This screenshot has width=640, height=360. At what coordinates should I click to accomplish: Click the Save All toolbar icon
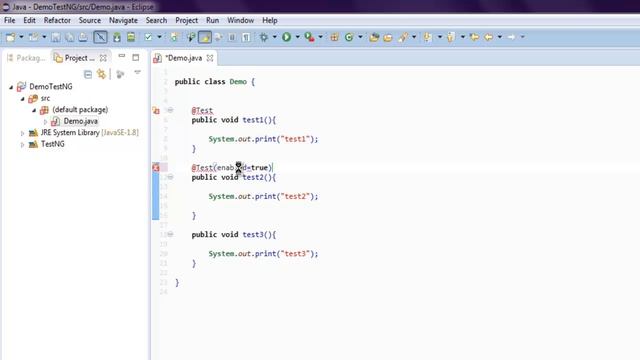click(69, 37)
